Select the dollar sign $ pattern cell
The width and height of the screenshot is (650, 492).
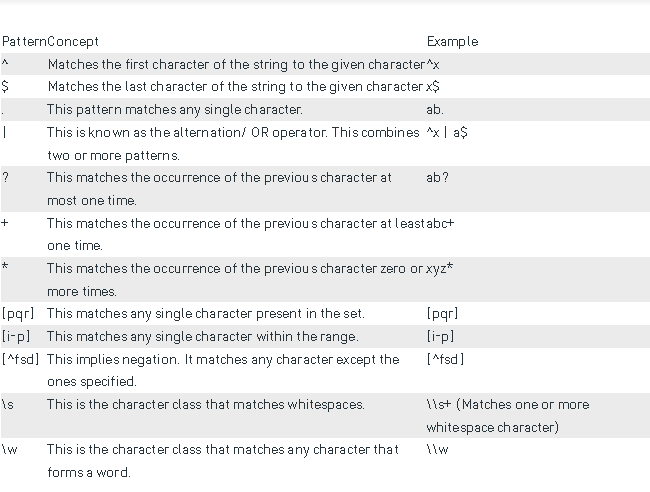pyautogui.click(x=5, y=87)
